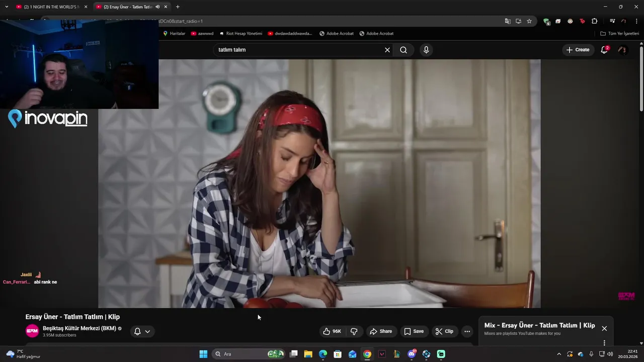
Task: Open the Mix panel three-dot options
Action: (x=604, y=342)
